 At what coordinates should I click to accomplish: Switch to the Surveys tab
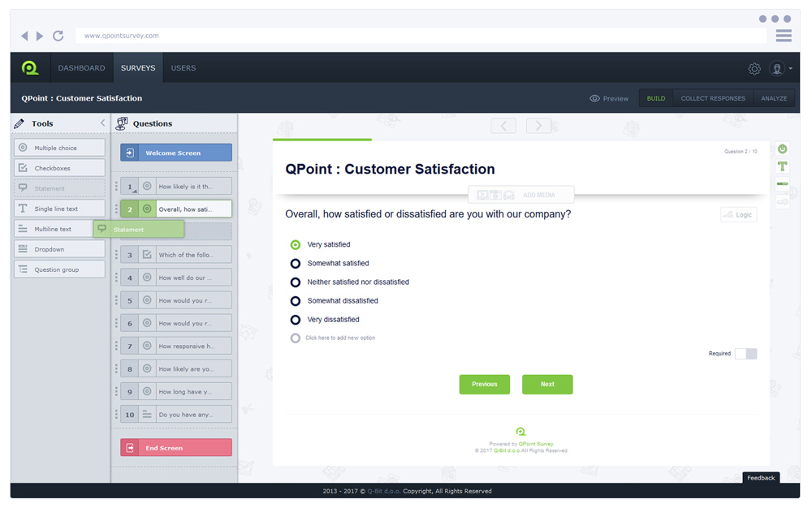click(x=138, y=68)
